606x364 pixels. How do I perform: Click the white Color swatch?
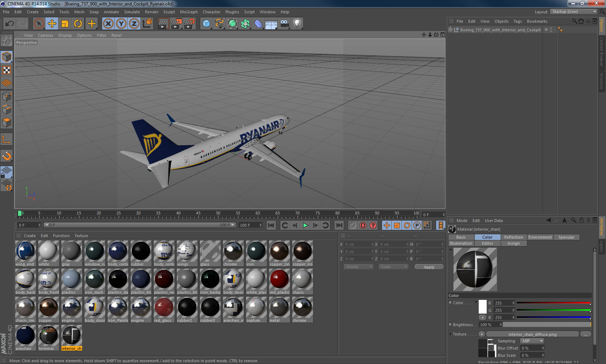pyautogui.click(x=483, y=307)
